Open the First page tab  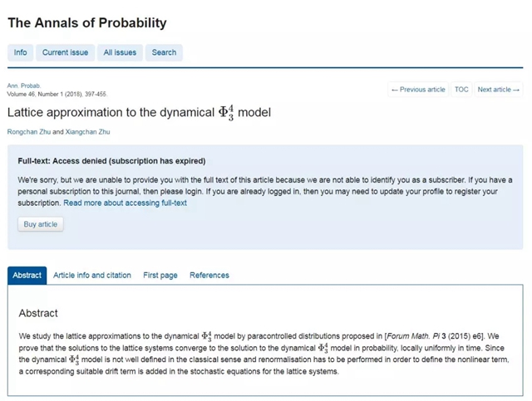[160, 276]
